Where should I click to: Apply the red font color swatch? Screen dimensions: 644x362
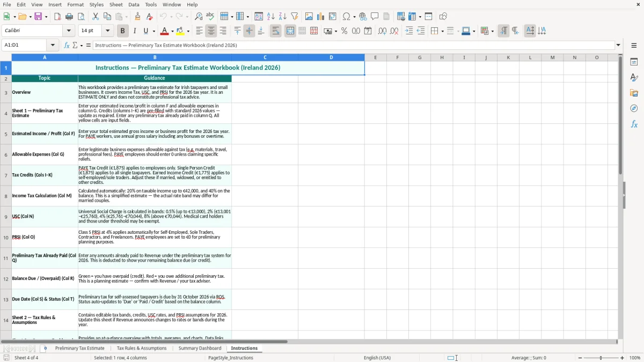pyautogui.click(x=165, y=31)
